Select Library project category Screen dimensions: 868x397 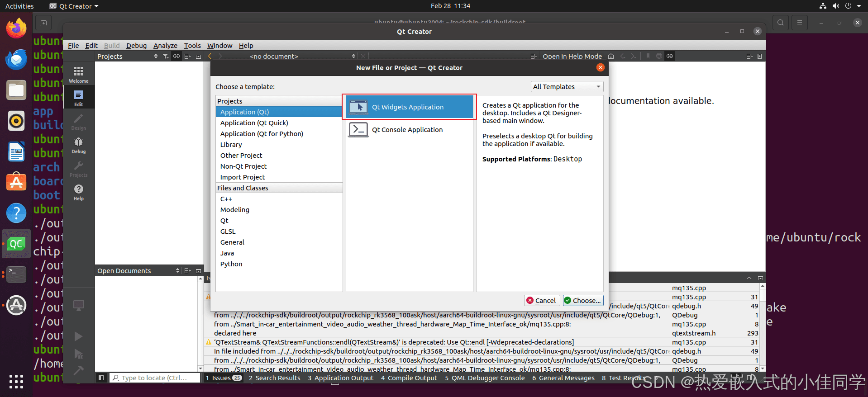pyautogui.click(x=279, y=144)
